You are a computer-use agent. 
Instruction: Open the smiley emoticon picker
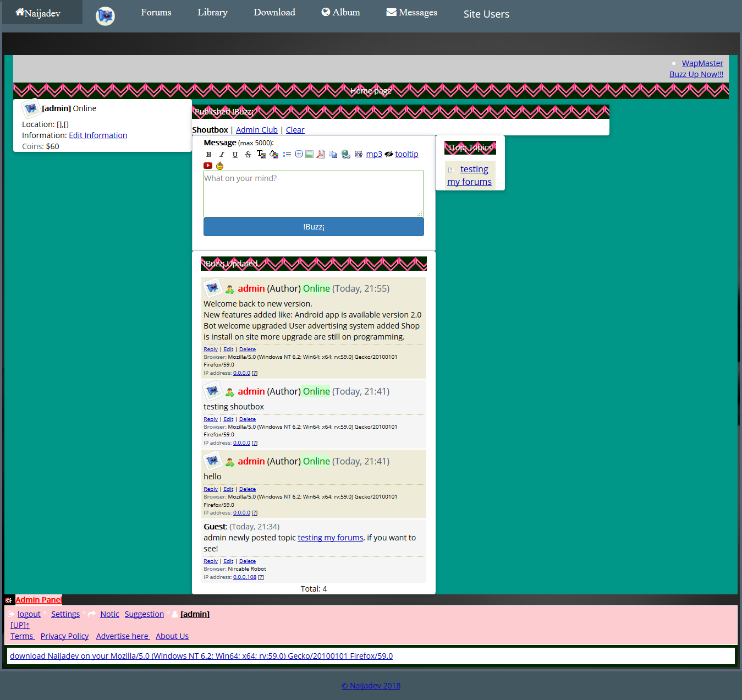point(220,166)
